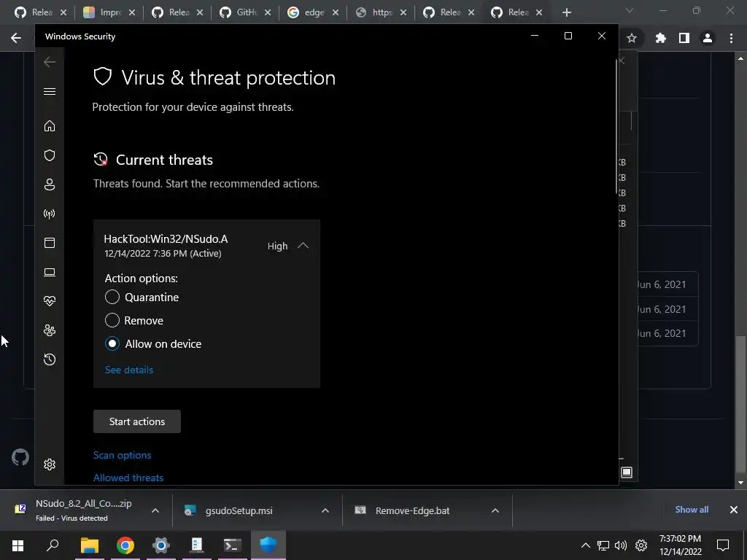This screenshot has width=747, height=560.
Task: Open the Scan options link
Action: click(x=122, y=455)
